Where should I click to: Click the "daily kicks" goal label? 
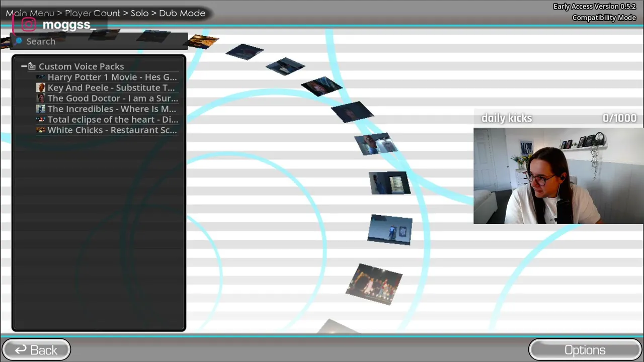point(507,118)
